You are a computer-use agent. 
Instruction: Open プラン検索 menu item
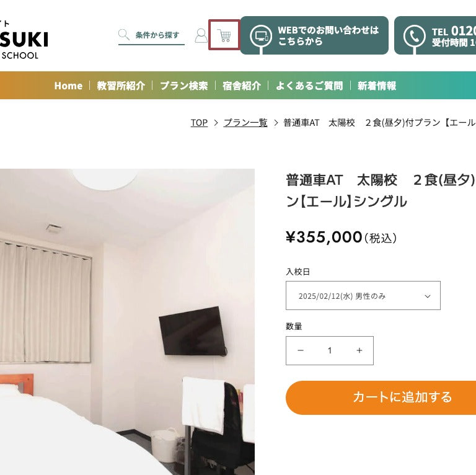pyautogui.click(x=183, y=86)
